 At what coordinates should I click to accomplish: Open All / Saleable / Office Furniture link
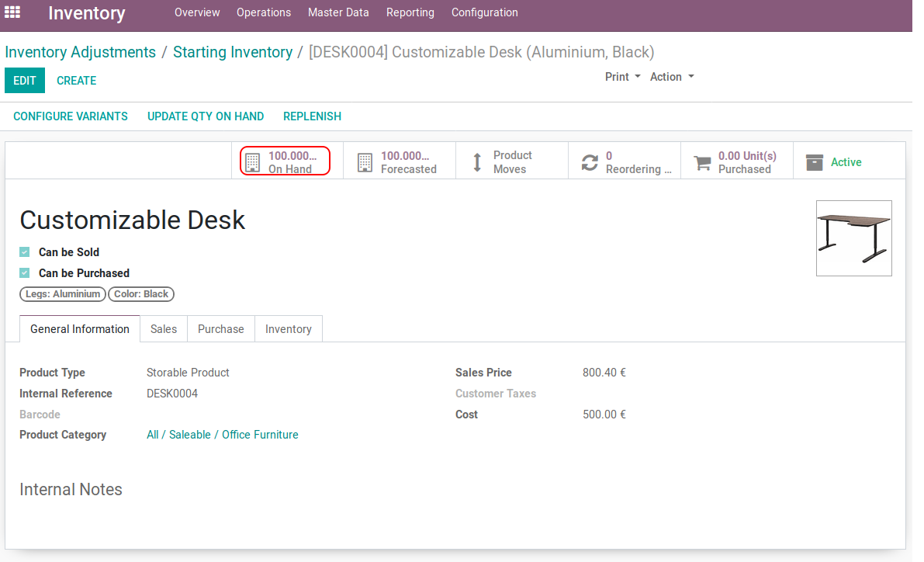pyautogui.click(x=222, y=435)
